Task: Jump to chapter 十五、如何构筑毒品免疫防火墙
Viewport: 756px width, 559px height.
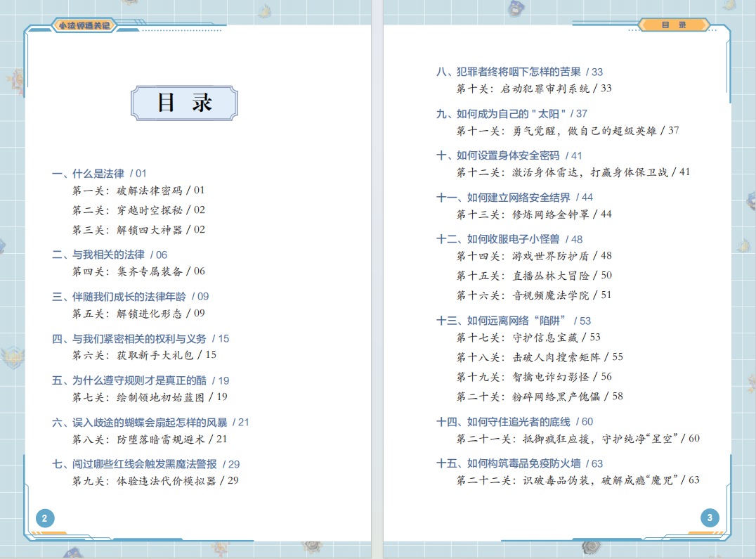Action: (519, 463)
